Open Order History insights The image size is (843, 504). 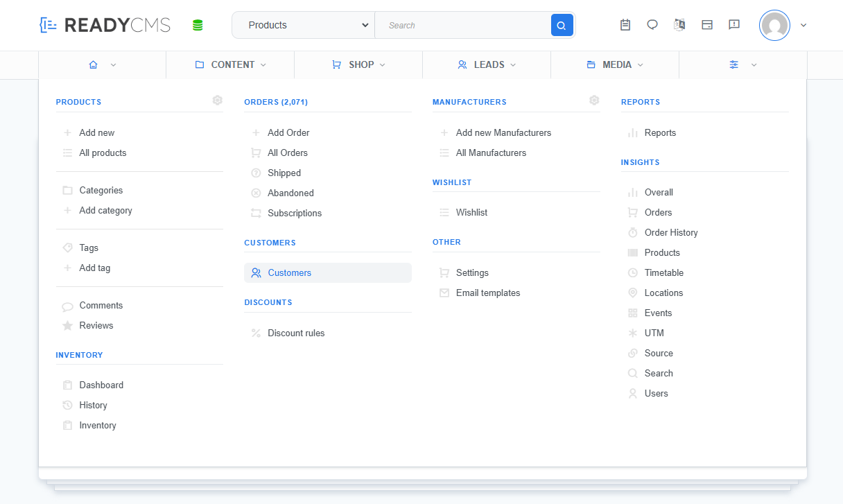point(670,232)
